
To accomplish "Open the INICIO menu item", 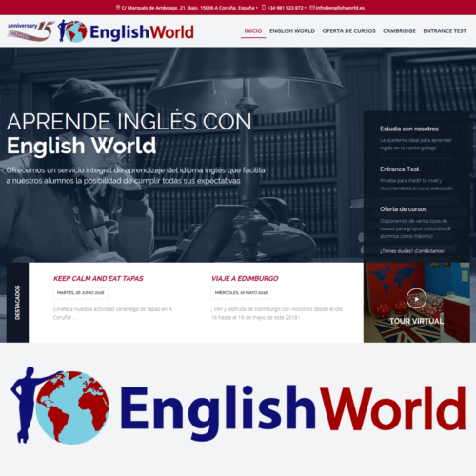I will click(x=253, y=31).
